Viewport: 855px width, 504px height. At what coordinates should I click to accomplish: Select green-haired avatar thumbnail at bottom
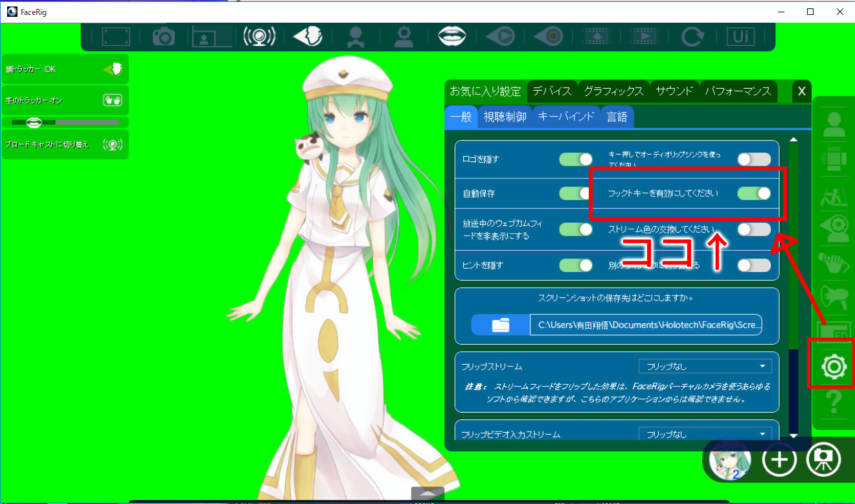click(730, 460)
